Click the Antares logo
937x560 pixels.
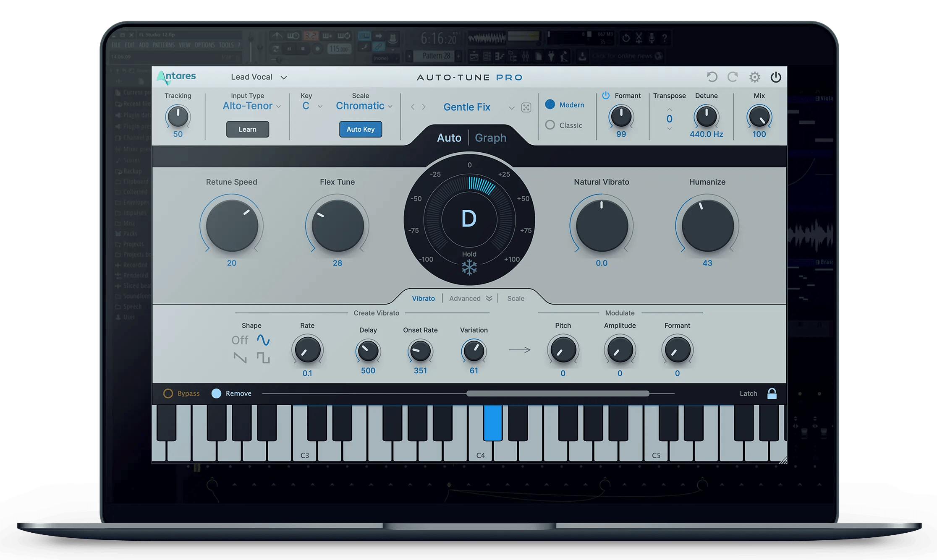click(x=176, y=77)
